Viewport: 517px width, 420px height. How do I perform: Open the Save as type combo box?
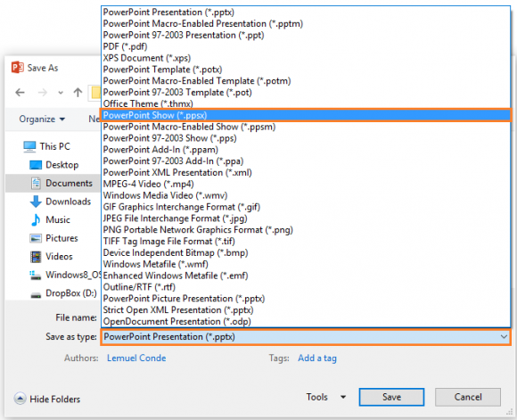tap(306, 337)
